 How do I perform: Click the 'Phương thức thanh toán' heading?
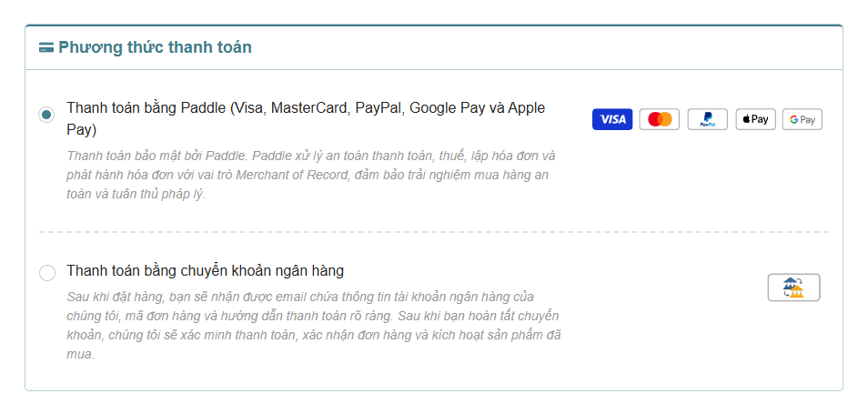click(155, 47)
